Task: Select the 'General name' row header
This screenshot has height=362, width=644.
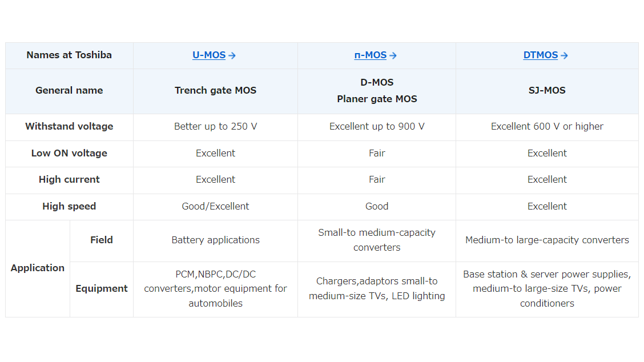Action: click(x=69, y=91)
